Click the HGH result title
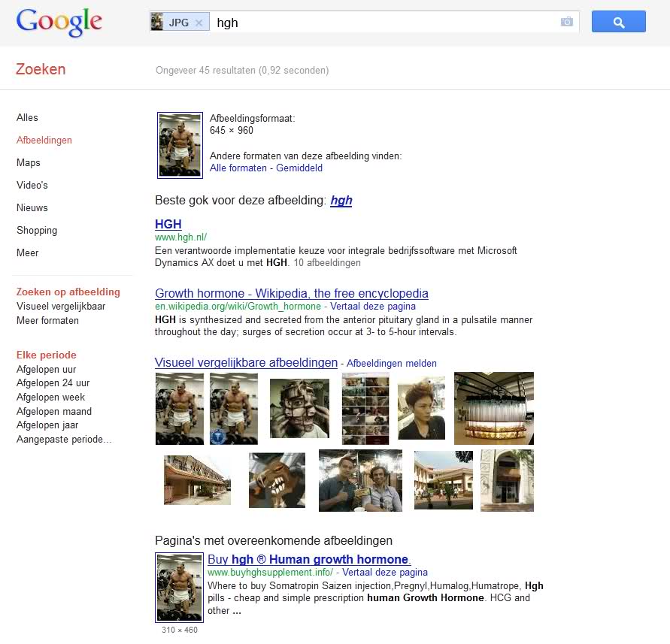This screenshot has width=670, height=644. click(168, 224)
